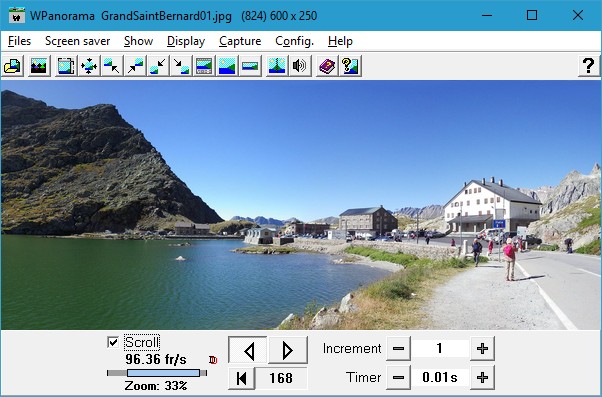Move image to the bottom-right corner icon

(x=181, y=66)
